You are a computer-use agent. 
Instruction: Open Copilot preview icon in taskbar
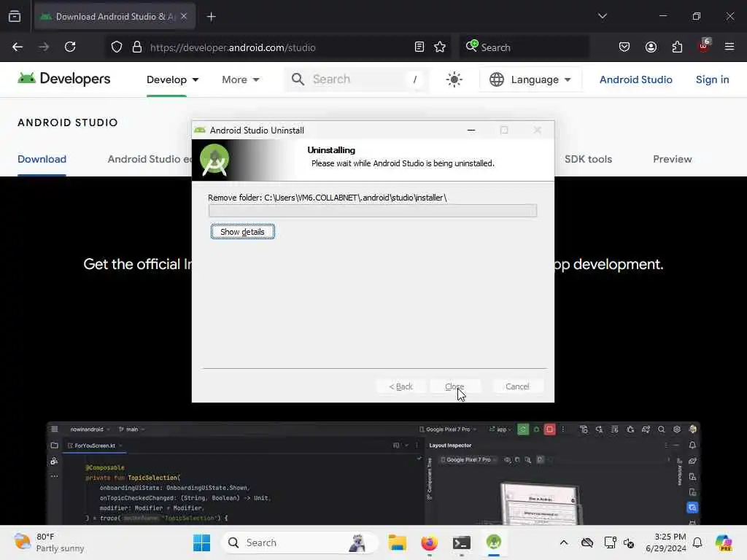coord(724,542)
